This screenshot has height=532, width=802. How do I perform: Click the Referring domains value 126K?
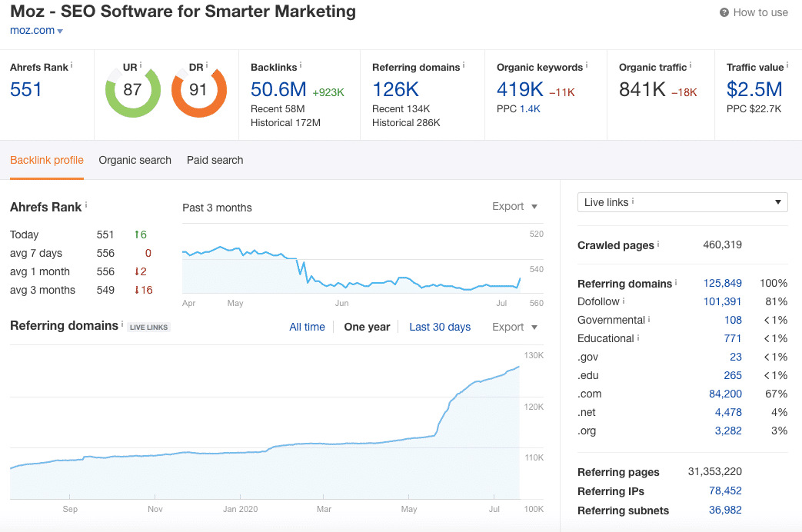[395, 89]
